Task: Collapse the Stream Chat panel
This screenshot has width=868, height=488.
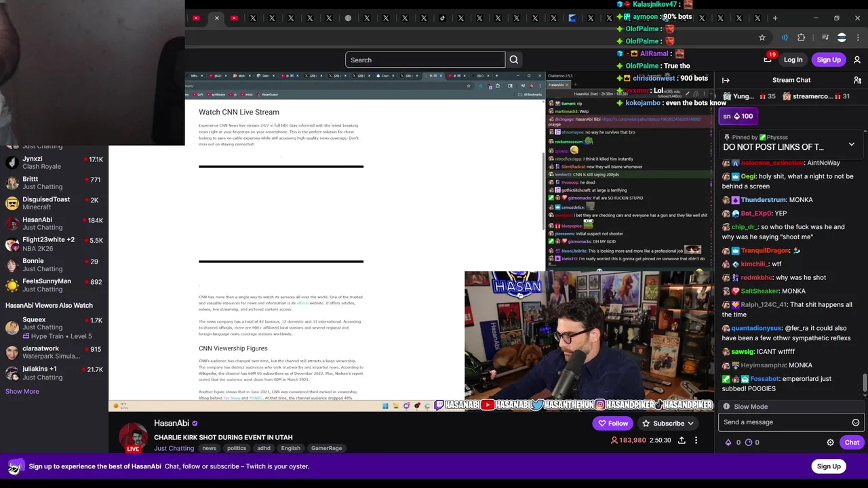Action: [x=726, y=80]
